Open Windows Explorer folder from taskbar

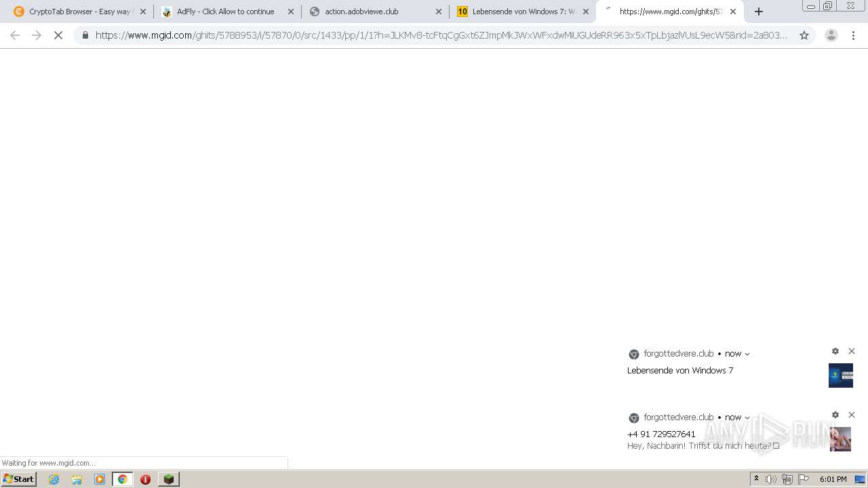click(77, 479)
